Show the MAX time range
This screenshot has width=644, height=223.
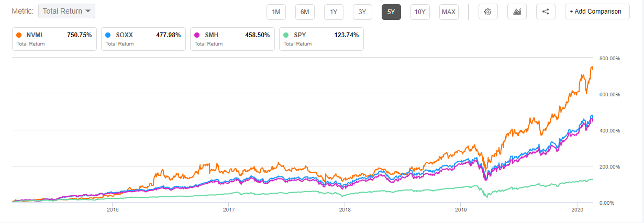click(449, 12)
